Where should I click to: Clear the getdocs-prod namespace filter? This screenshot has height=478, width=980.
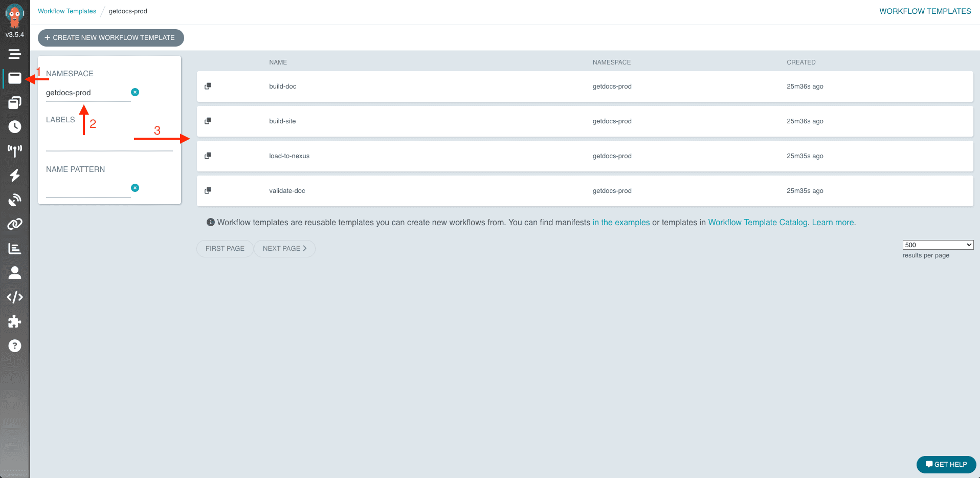(x=135, y=92)
